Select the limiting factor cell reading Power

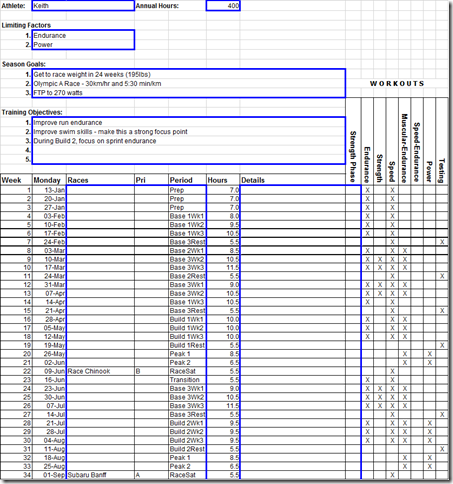click(x=83, y=45)
